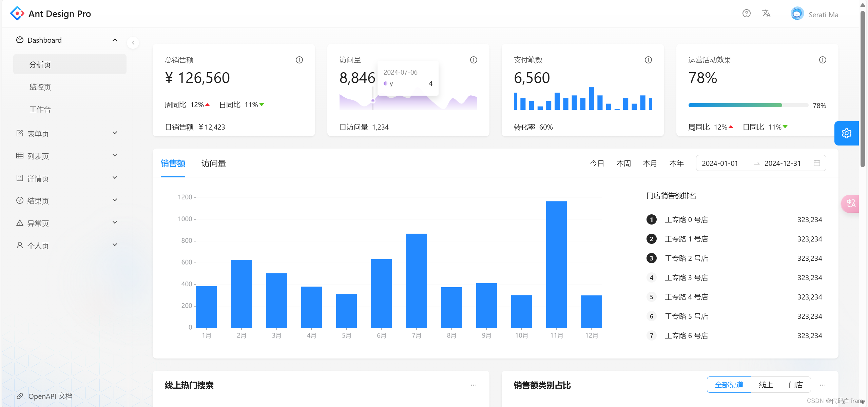Image resolution: width=868 pixels, height=407 pixels.
Task: Click the pink floating translate widget
Action: tap(851, 203)
